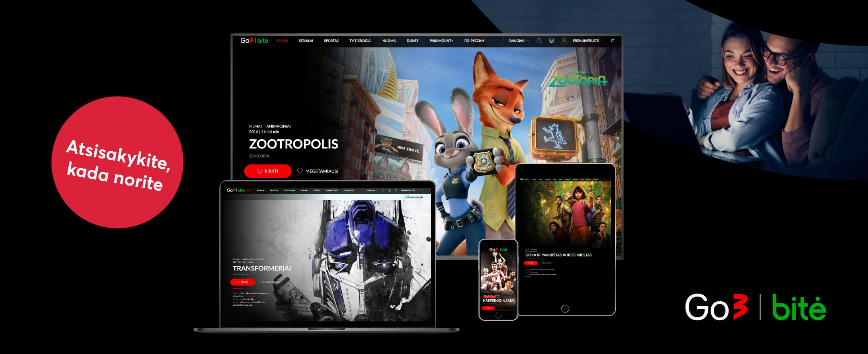Click Go3 bitė logo in TV navbar
868x354 pixels.
pyautogui.click(x=254, y=41)
